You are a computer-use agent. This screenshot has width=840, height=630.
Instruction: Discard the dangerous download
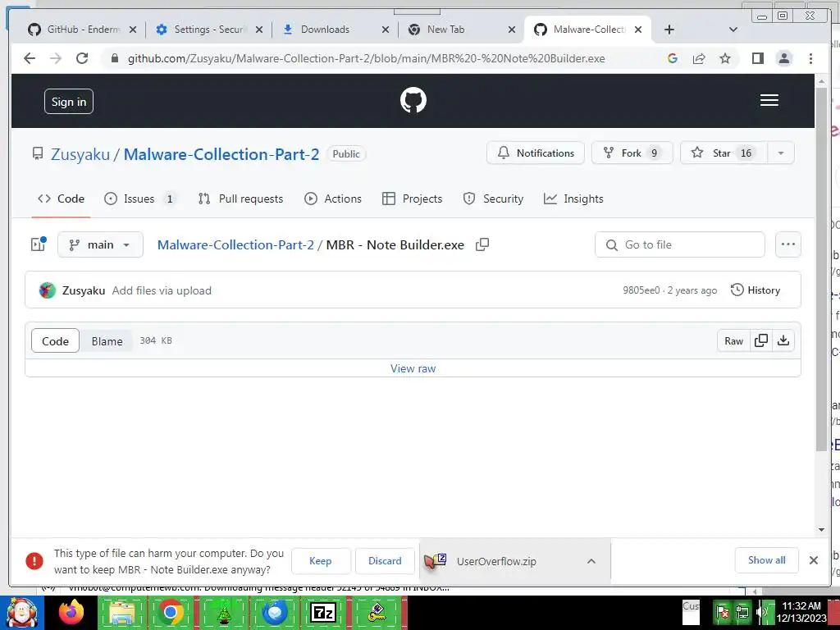click(385, 561)
